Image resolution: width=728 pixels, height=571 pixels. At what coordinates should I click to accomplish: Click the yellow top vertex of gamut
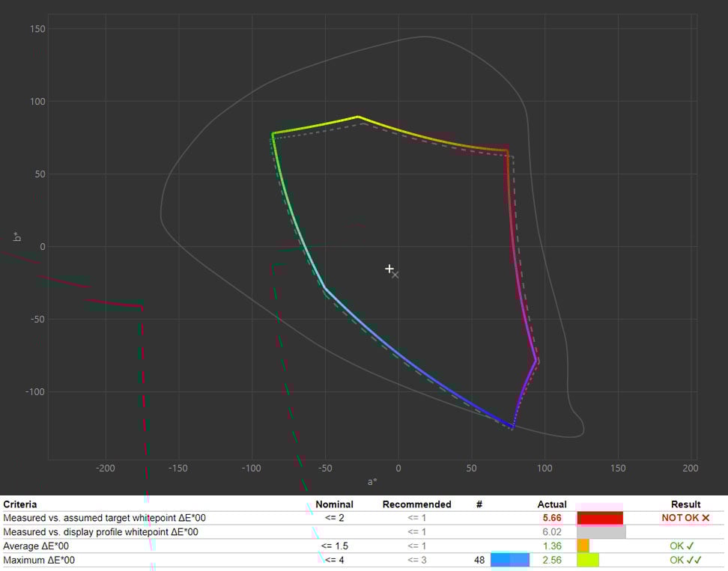point(358,117)
